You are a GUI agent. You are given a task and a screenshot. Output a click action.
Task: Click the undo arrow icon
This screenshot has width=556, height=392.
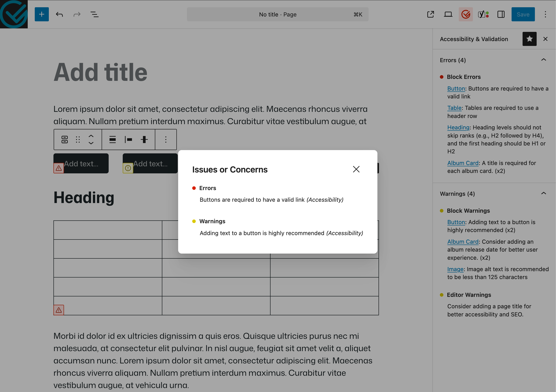[x=59, y=14]
